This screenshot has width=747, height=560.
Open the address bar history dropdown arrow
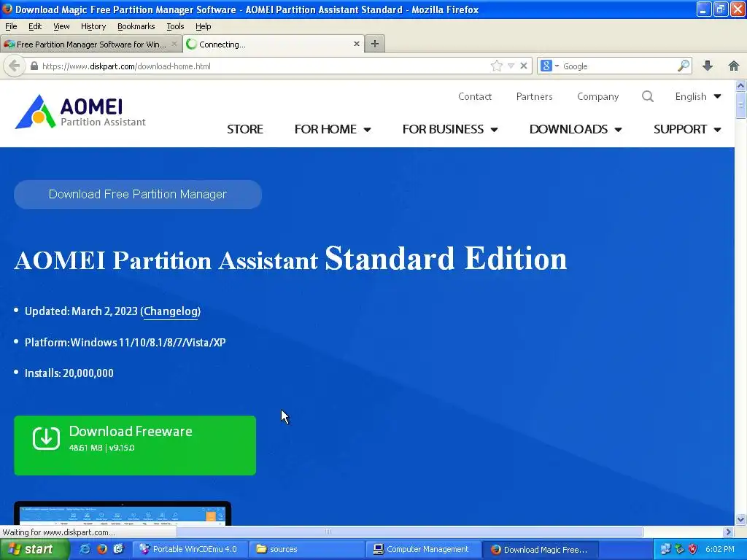511,66
